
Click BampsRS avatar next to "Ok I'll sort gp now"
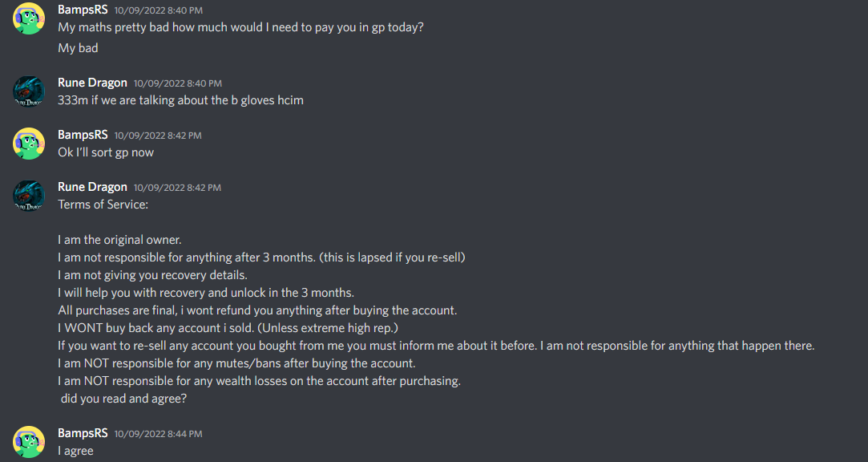pyautogui.click(x=29, y=144)
